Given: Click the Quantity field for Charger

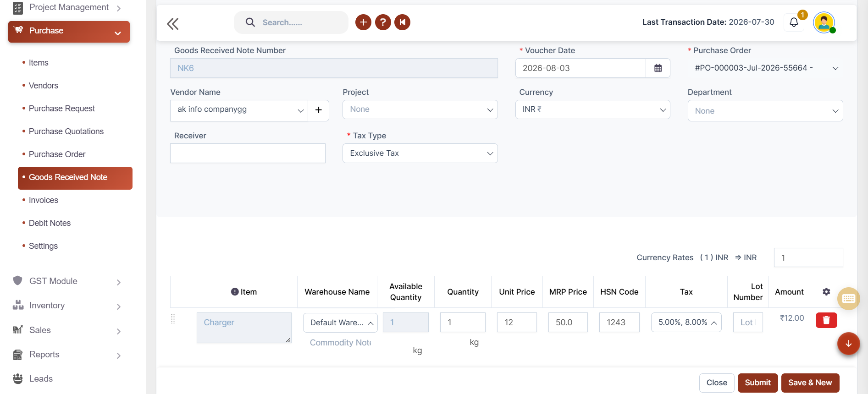Looking at the screenshot, I should tap(463, 323).
